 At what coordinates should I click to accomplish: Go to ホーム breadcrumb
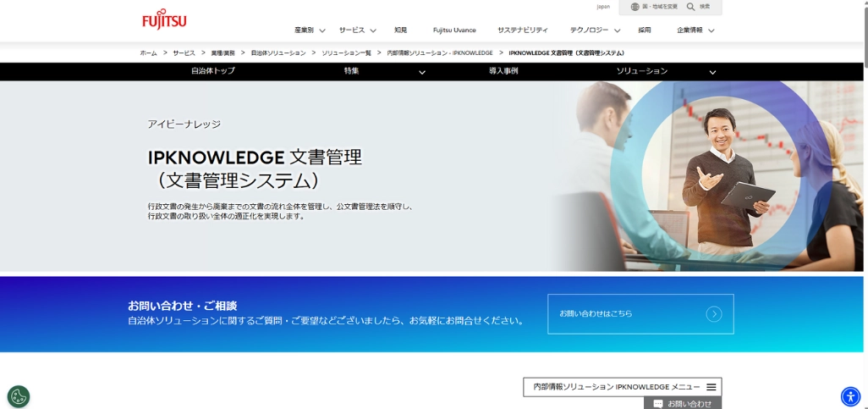[148, 53]
